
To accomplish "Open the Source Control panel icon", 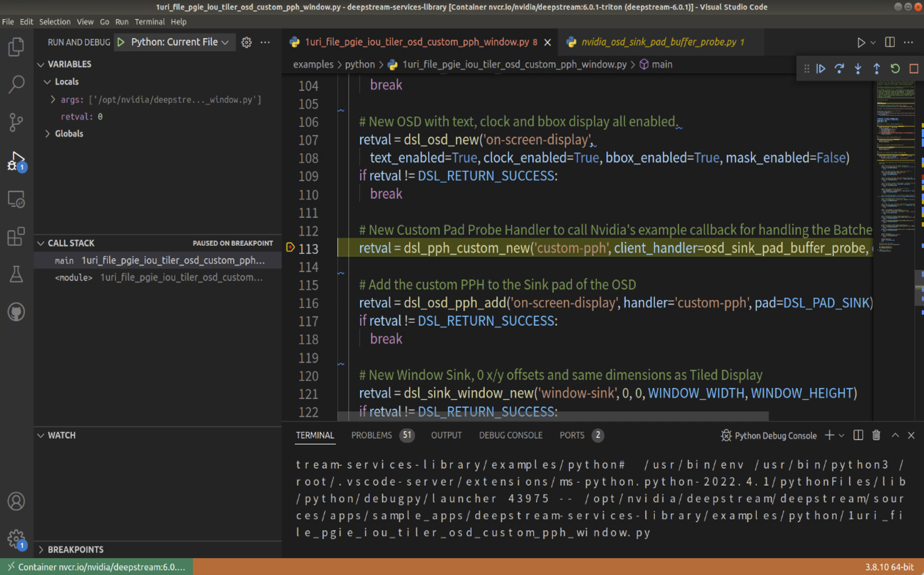I will coord(16,122).
